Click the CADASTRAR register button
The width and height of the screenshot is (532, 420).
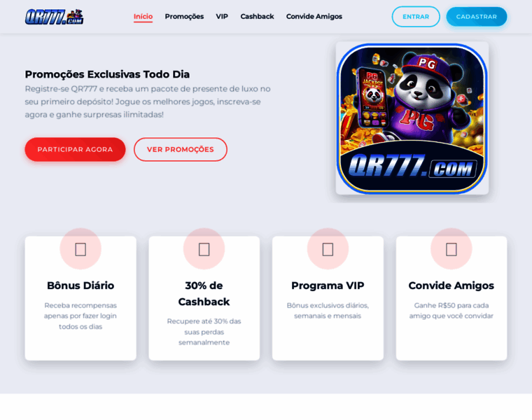[477, 17]
